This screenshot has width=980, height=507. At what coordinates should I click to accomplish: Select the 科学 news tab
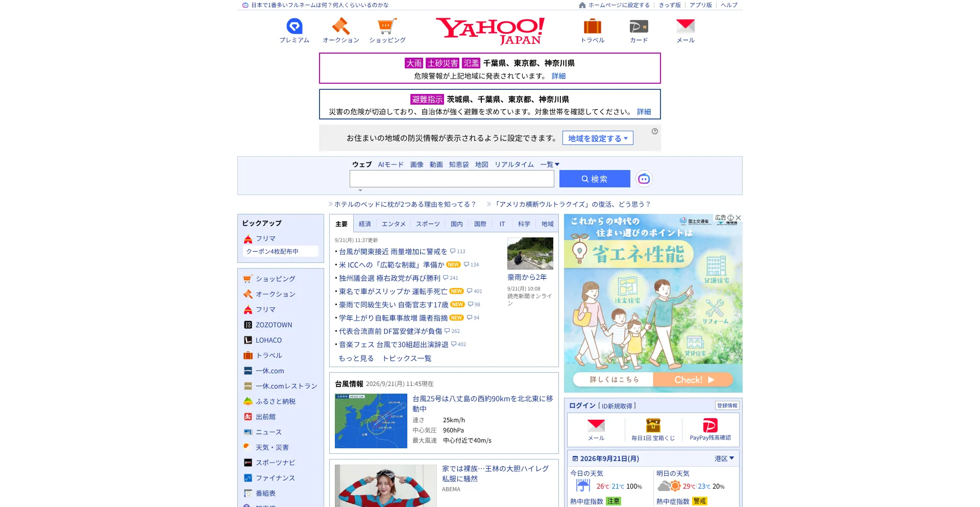(524, 224)
